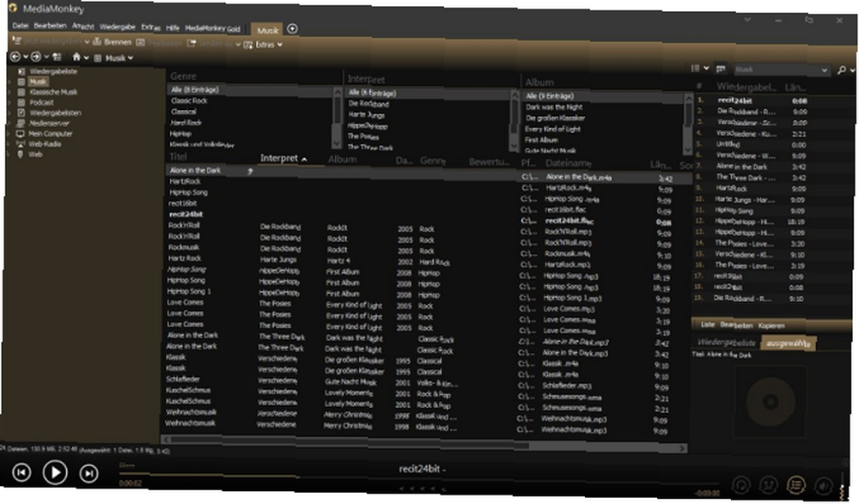Click the Medienserver icon in the tree
The height and width of the screenshot is (504, 859).
[x=21, y=124]
